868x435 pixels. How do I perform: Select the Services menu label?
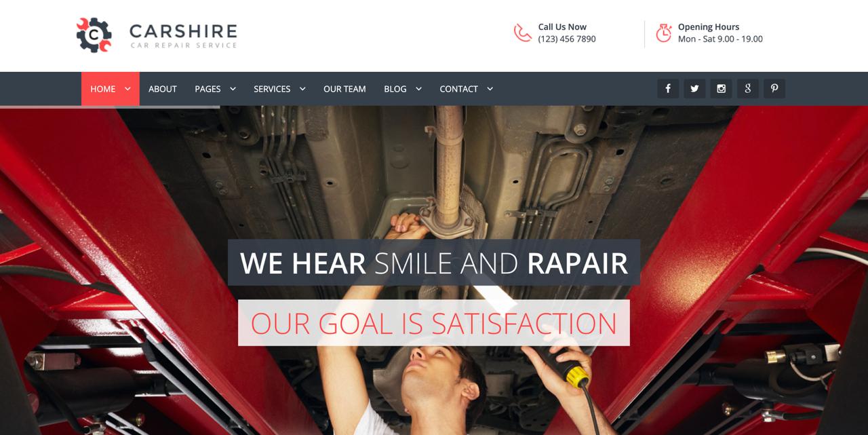[x=272, y=89]
